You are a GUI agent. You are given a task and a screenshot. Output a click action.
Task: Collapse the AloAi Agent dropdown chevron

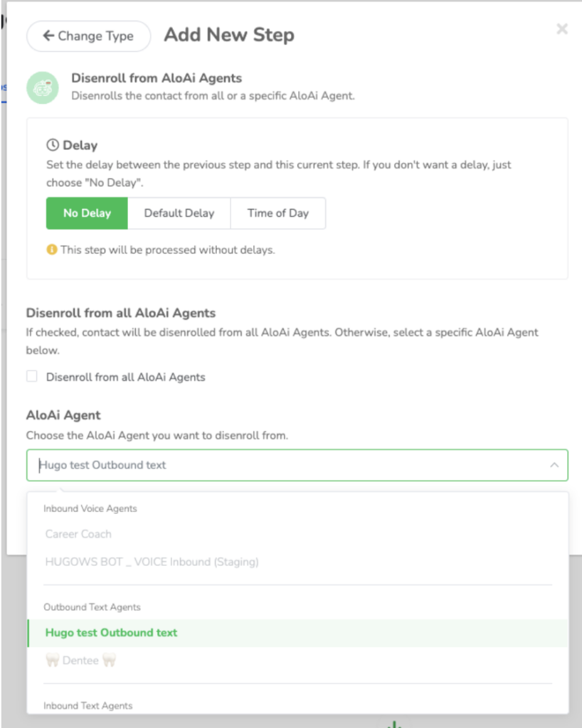554,465
